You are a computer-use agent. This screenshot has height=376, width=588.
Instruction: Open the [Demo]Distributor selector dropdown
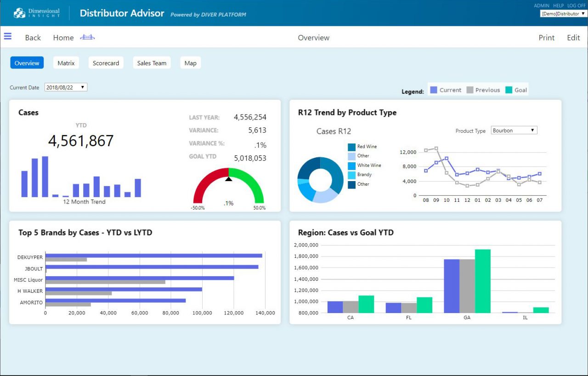pyautogui.click(x=563, y=14)
